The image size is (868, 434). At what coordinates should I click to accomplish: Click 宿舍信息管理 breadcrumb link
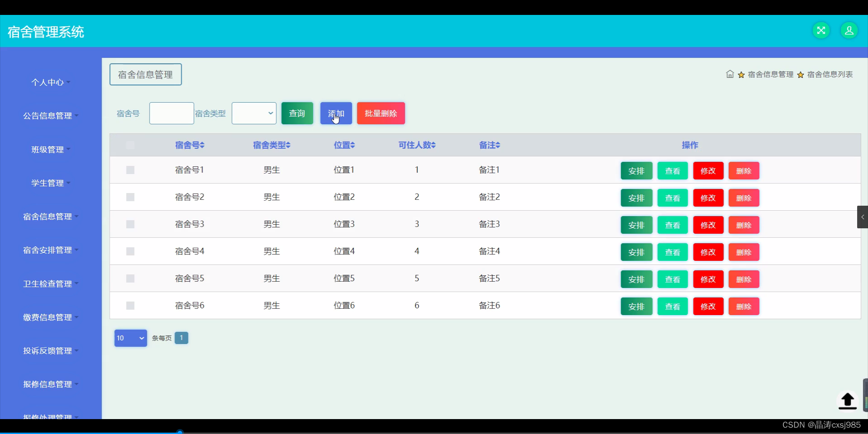point(770,74)
